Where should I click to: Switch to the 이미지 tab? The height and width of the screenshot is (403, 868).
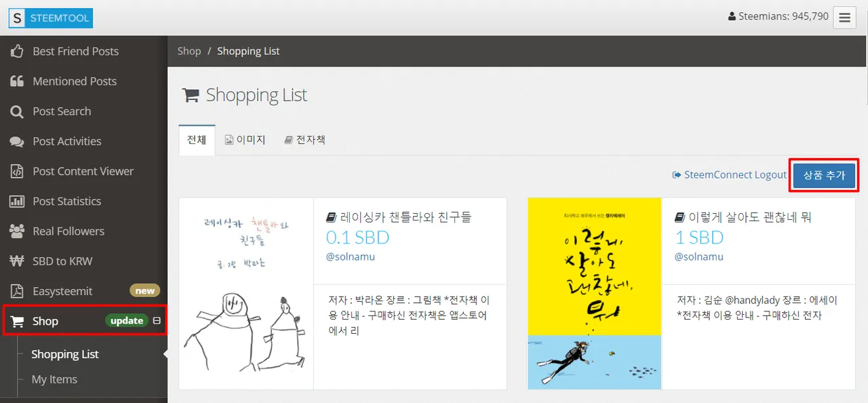[x=245, y=140]
